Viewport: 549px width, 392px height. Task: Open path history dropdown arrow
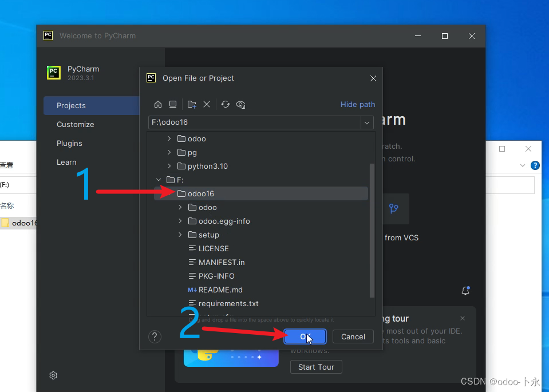367,123
